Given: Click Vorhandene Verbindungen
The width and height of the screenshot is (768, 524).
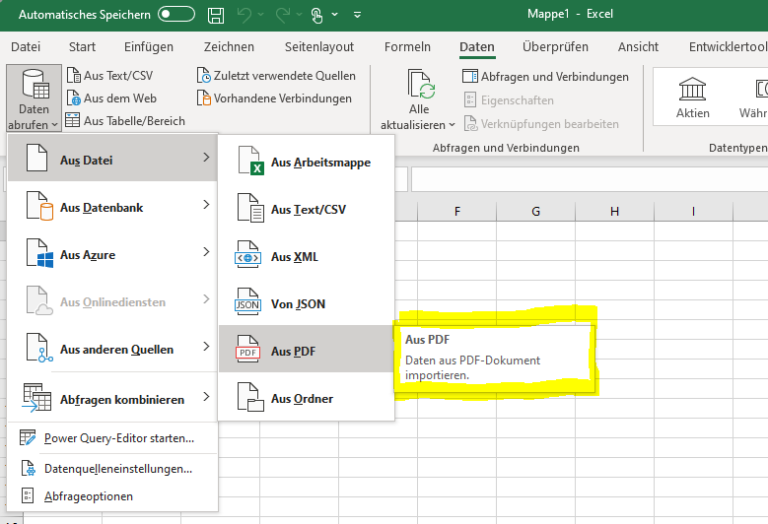Looking at the screenshot, I should tap(274, 98).
